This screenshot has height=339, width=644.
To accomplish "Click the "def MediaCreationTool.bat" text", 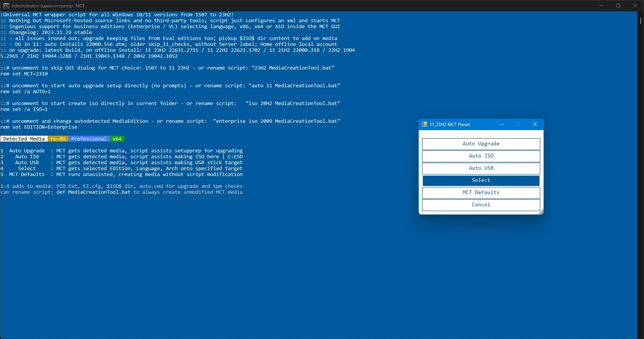I will tap(93, 192).
